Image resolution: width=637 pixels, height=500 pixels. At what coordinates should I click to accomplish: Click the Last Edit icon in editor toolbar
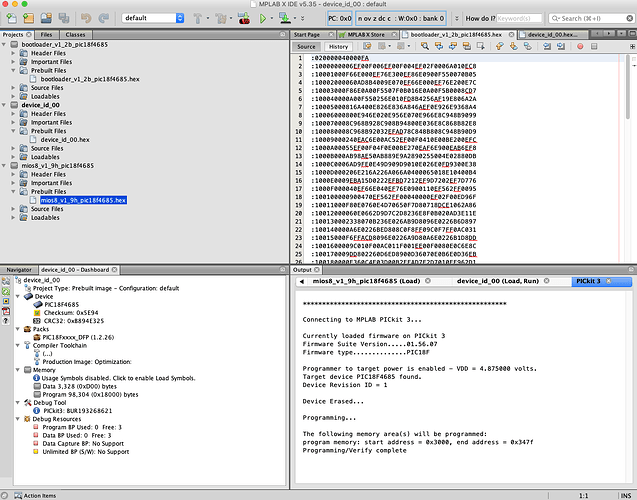[x=367, y=46]
